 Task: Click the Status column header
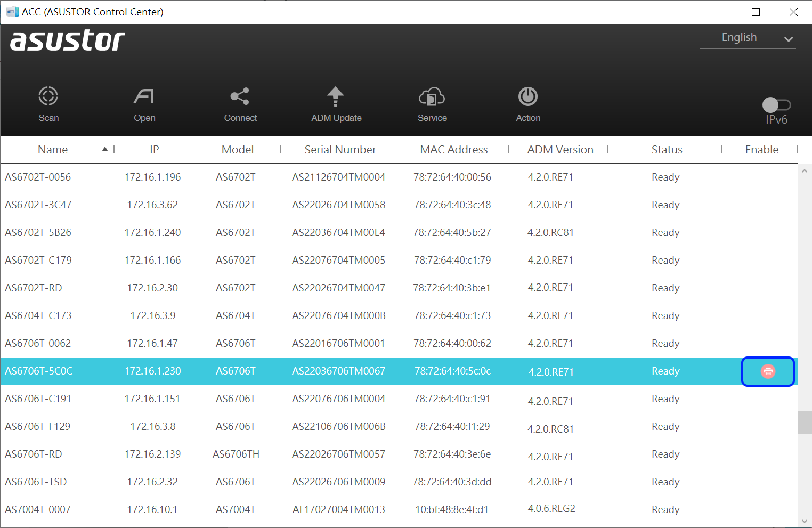coord(667,150)
